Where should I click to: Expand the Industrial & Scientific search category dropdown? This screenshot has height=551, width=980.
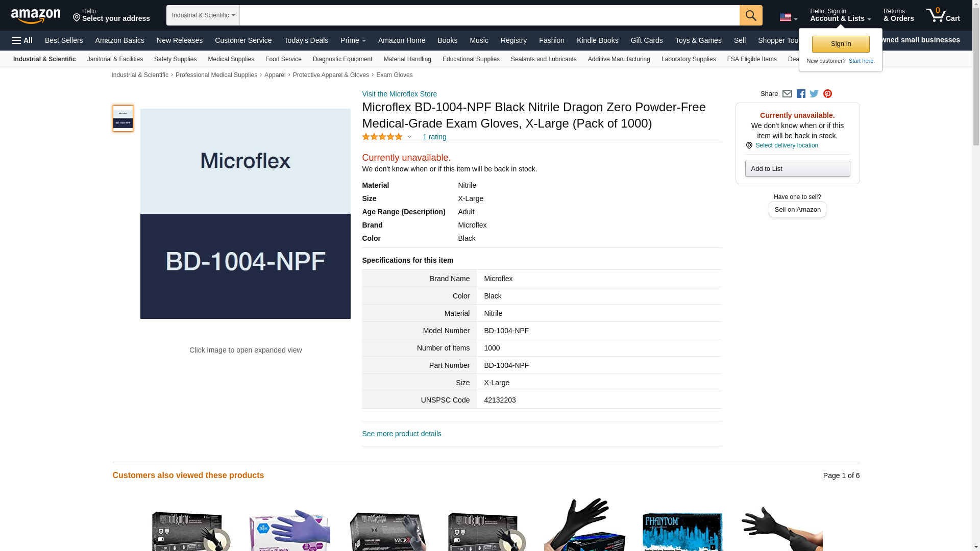tap(203, 15)
